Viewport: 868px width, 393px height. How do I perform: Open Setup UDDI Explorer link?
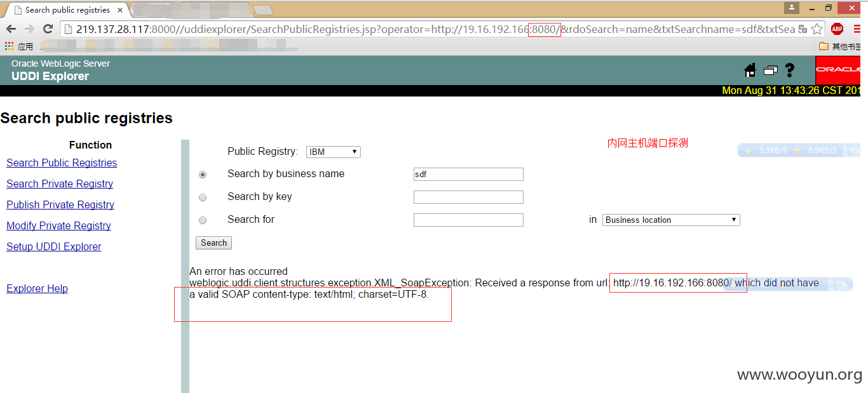click(x=54, y=246)
